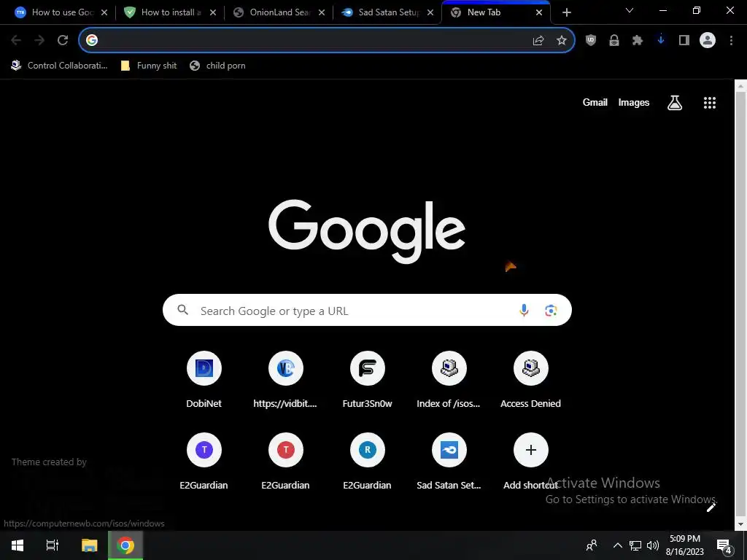Open network status tray icon
Screen dimensions: 747x560
tap(635, 545)
